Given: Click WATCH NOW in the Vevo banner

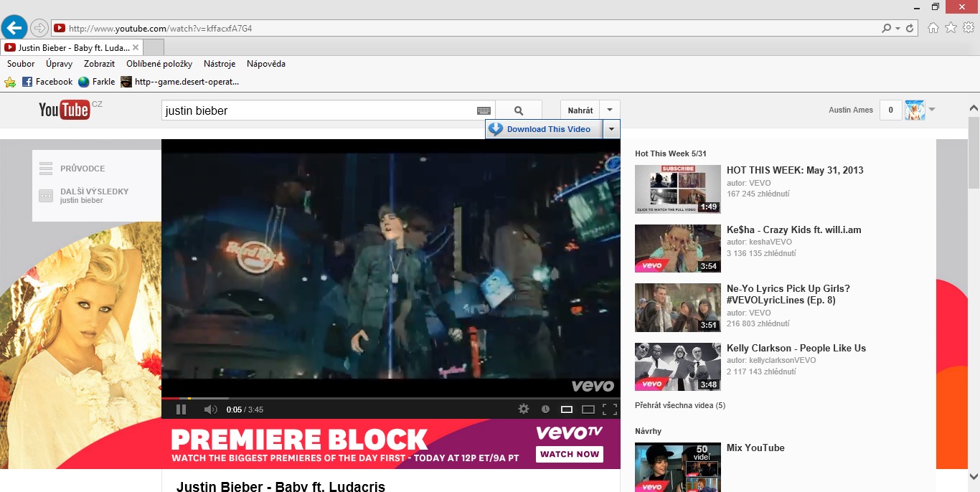Looking at the screenshot, I should [570, 454].
